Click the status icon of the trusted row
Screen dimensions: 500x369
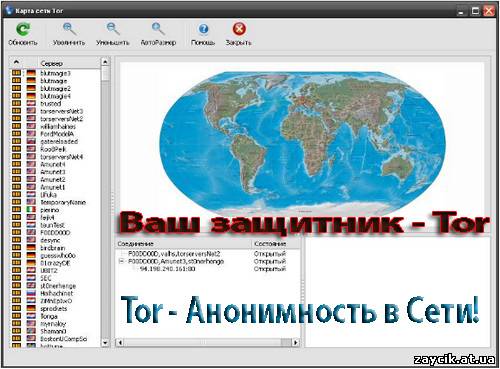coord(16,104)
